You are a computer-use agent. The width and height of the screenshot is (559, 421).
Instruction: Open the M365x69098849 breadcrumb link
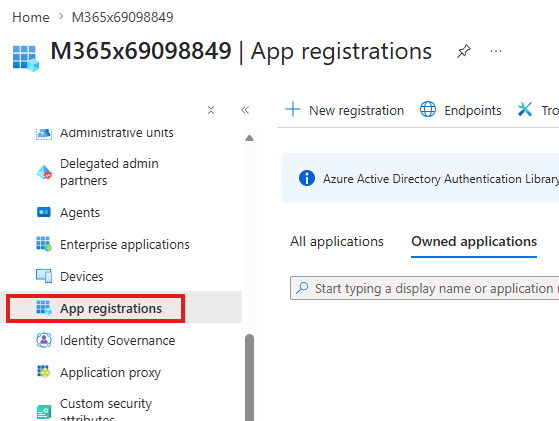[x=122, y=17]
